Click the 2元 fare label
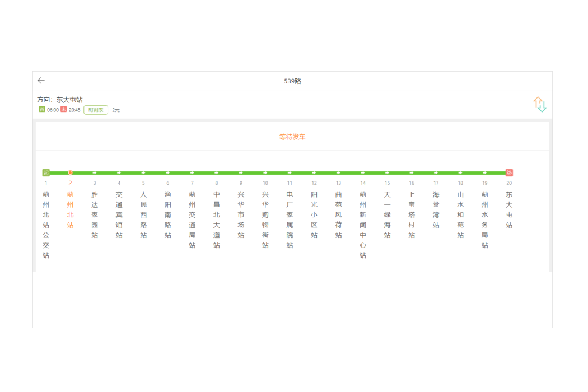Image resolution: width=588 pixels, height=392 pixels. click(116, 110)
